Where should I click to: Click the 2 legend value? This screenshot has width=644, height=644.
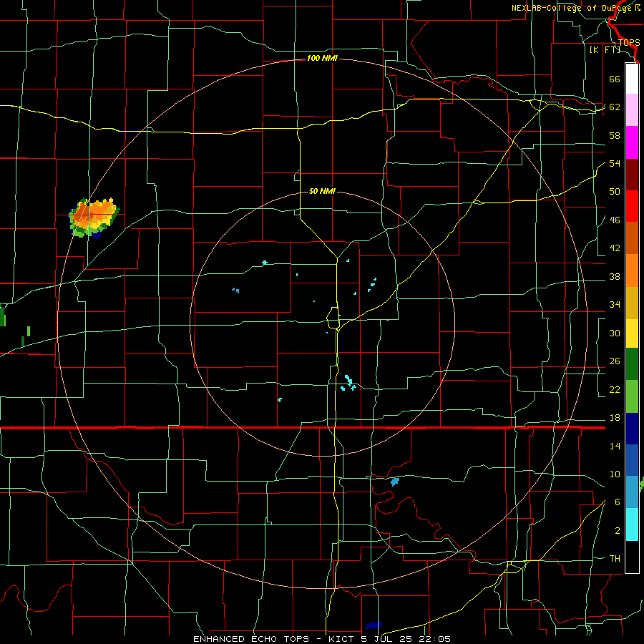[x=618, y=531]
